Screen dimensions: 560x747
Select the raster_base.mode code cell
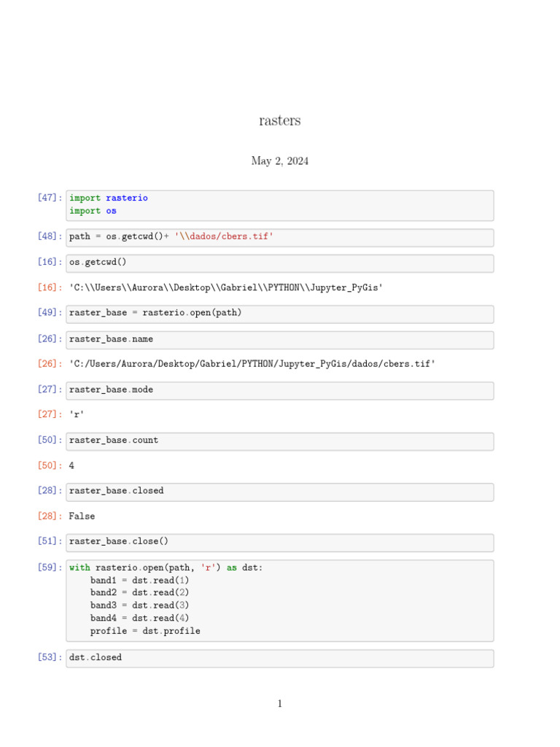[x=279, y=390]
